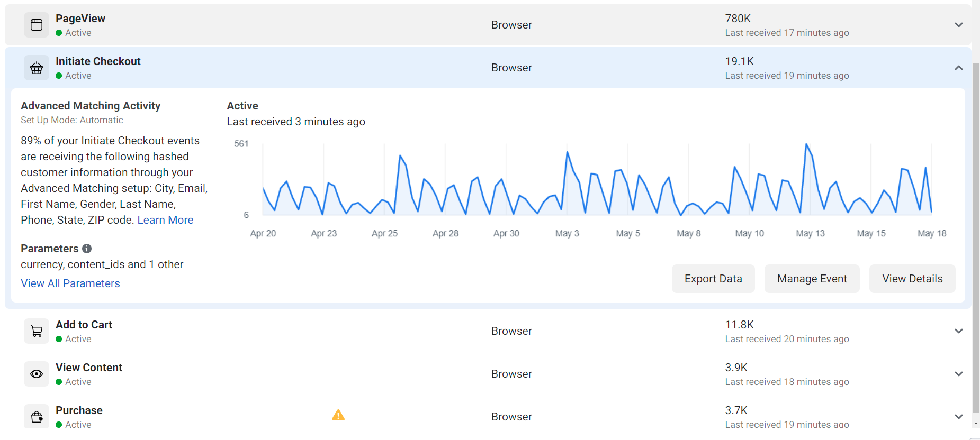This screenshot has width=980, height=440.
Task: Expand the PageView event row
Action: (x=958, y=25)
